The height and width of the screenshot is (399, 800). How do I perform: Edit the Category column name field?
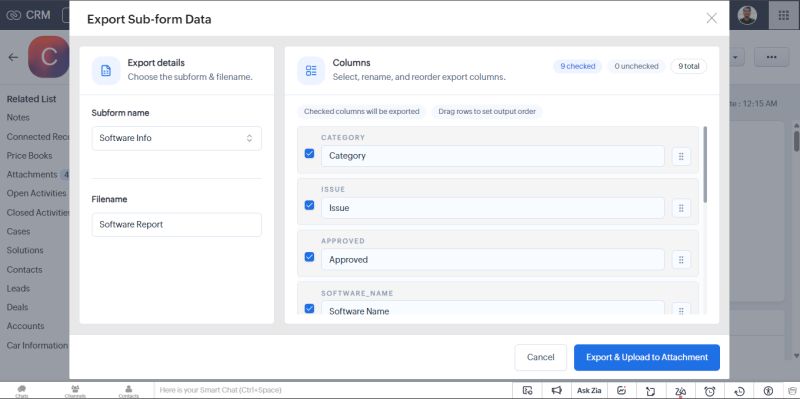click(492, 156)
